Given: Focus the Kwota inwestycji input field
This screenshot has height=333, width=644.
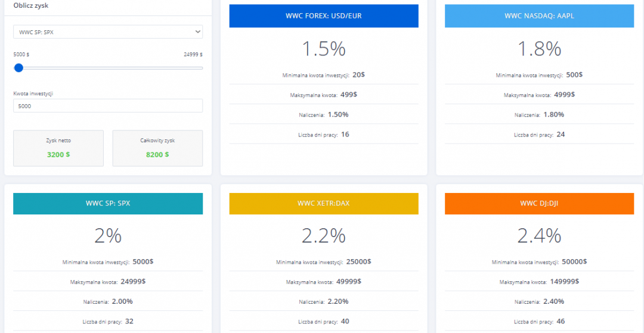Looking at the screenshot, I should tap(107, 106).
